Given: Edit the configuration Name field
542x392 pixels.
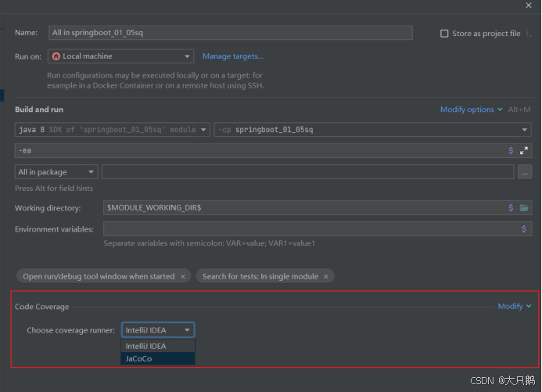Looking at the screenshot, I should tap(231, 33).
